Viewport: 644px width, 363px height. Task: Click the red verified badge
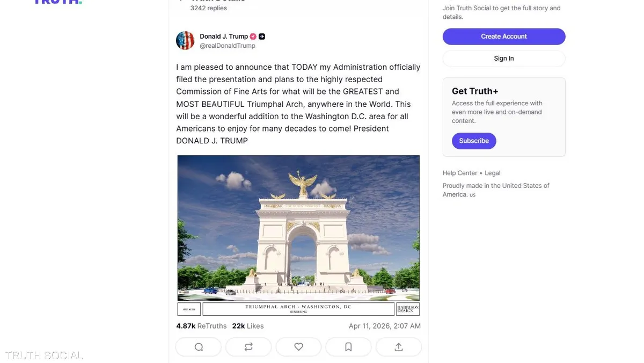(253, 37)
